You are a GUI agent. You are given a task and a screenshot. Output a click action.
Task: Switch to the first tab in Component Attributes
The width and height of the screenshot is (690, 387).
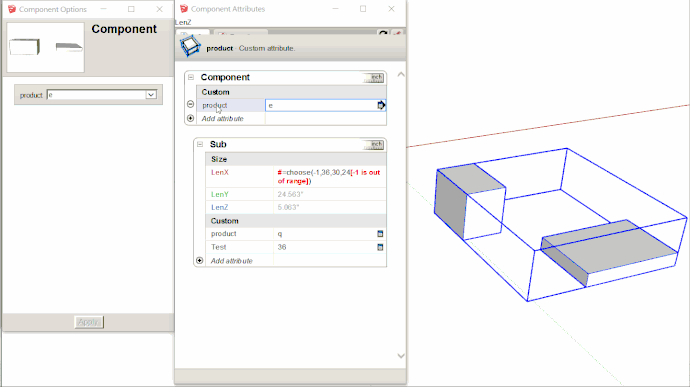pyautogui.click(x=193, y=33)
